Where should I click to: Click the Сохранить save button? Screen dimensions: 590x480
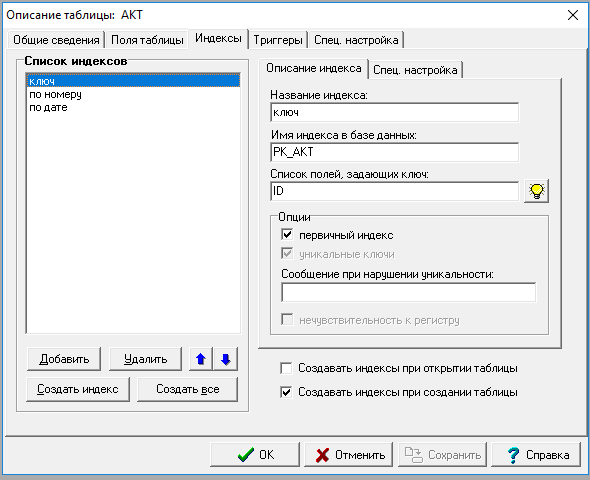[442, 455]
